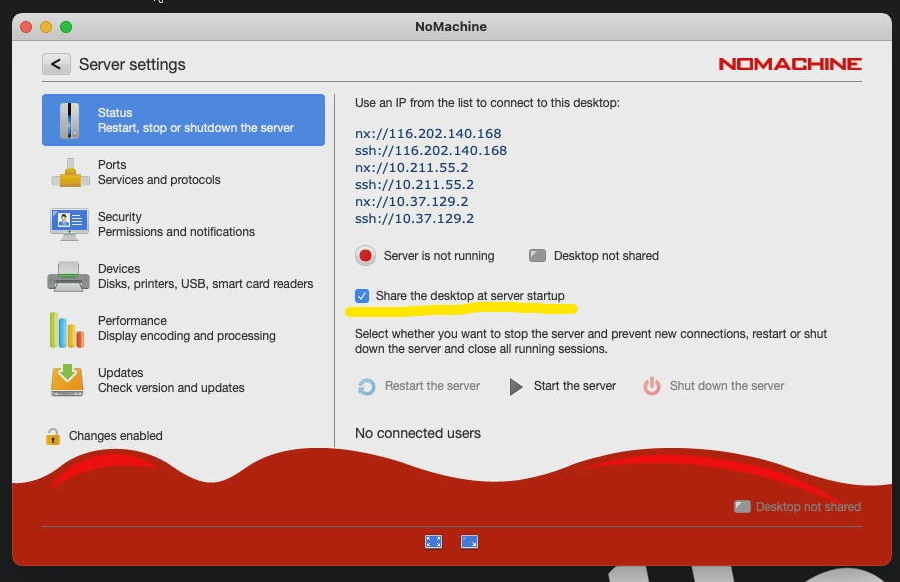Open the Updates download icon
The width and height of the screenshot is (900, 582).
point(69,380)
